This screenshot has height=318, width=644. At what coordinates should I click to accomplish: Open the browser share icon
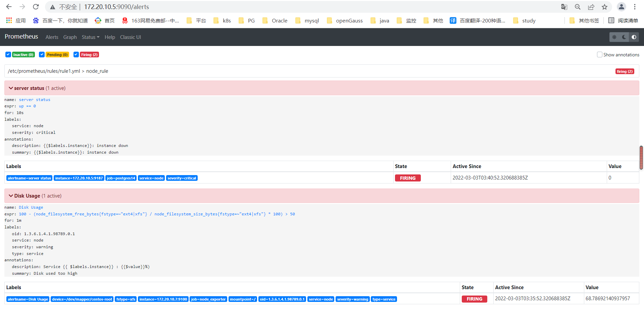click(591, 7)
